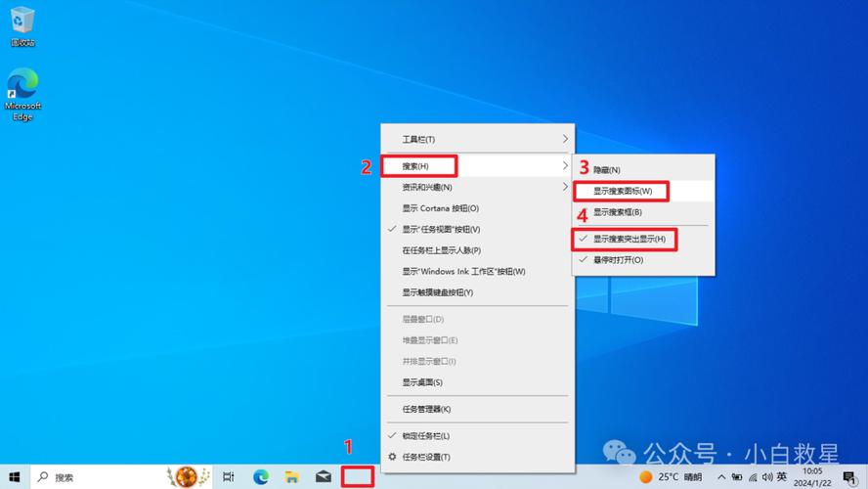Open the Recycle Bin desktop icon

[x=22, y=26]
